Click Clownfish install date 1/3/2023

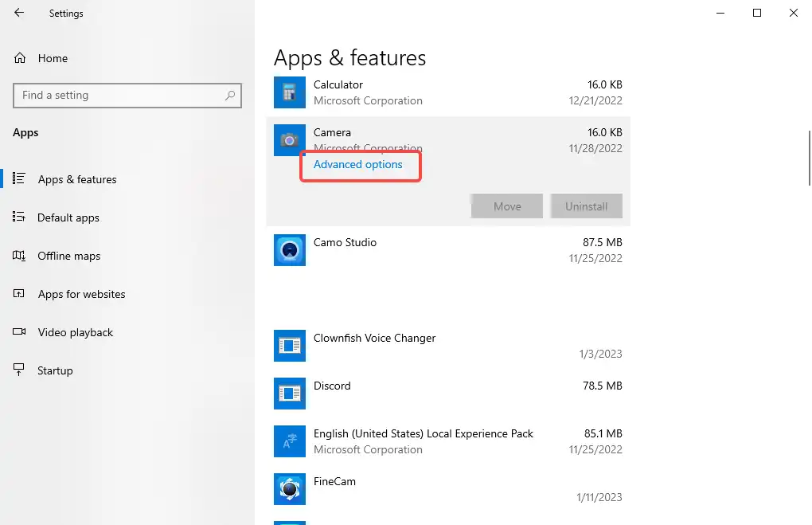pos(601,354)
